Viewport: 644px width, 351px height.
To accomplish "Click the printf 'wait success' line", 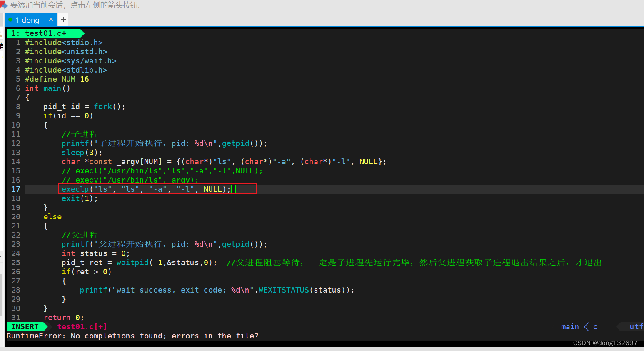I will tap(217, 290).
